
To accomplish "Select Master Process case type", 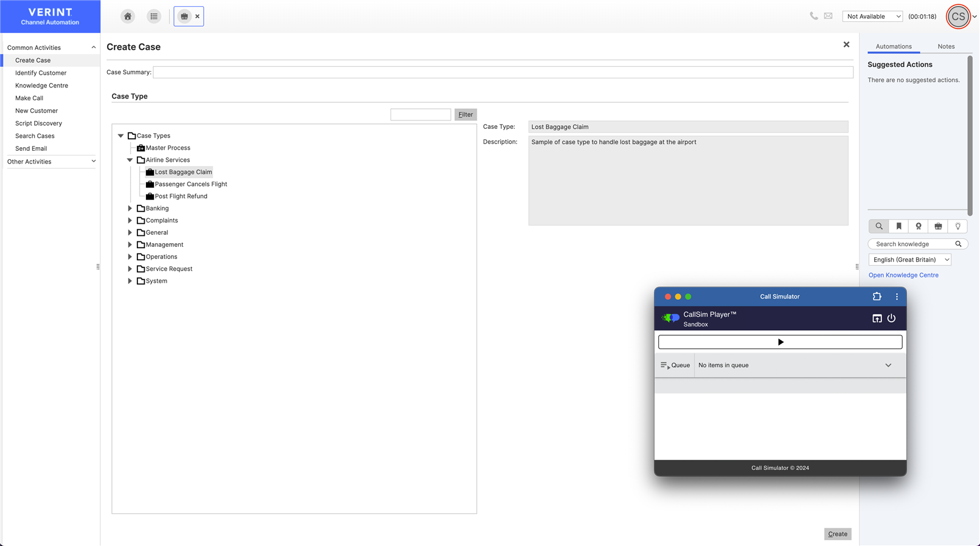I will (x=167, y=148).
